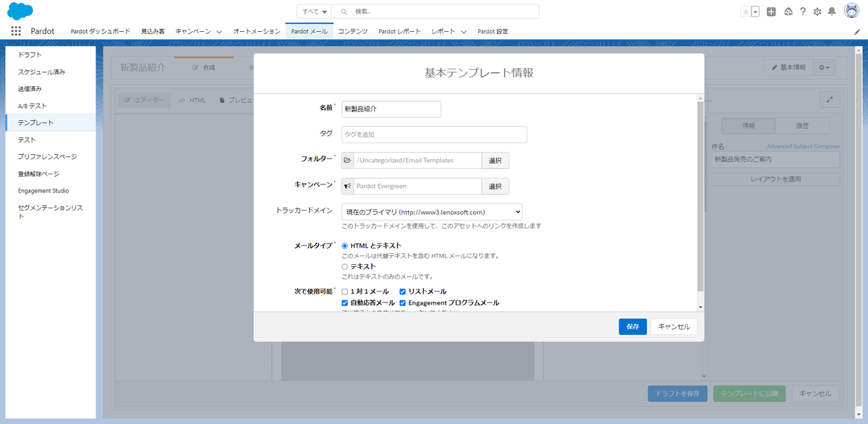
Task: Click the global actions plus icon
Action: coord(773,11)
